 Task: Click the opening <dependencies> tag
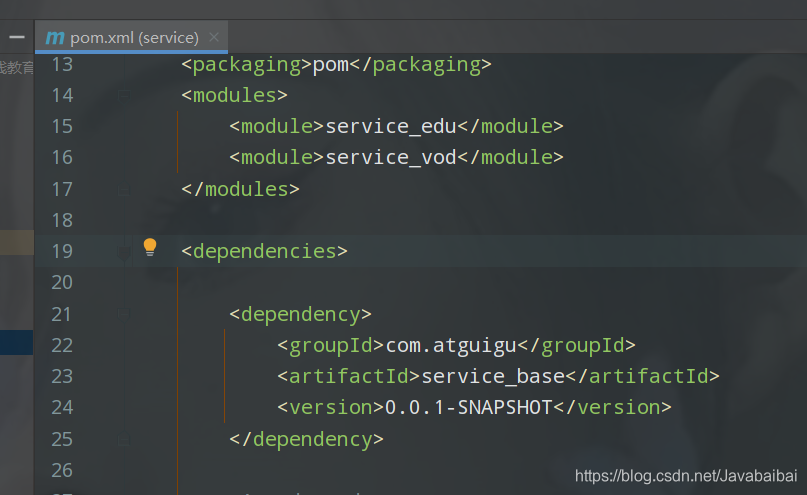click(264, 252)
